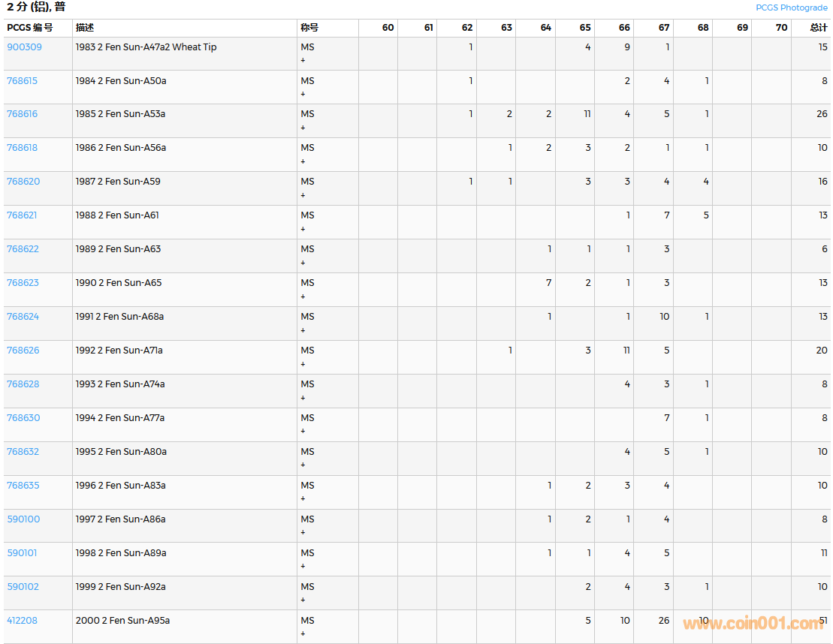Expand the plus sign in 1983 row

tap(303, 60)
